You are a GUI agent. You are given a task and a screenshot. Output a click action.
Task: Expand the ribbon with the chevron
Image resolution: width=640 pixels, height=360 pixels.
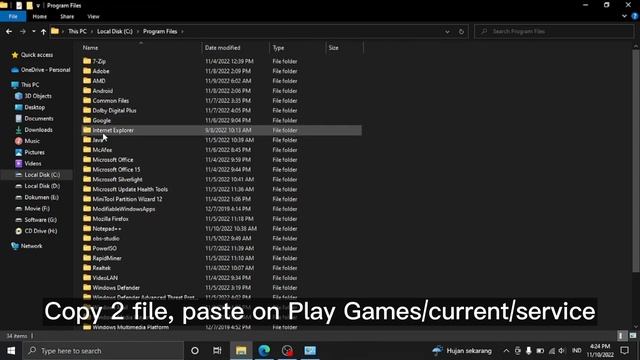624,16
